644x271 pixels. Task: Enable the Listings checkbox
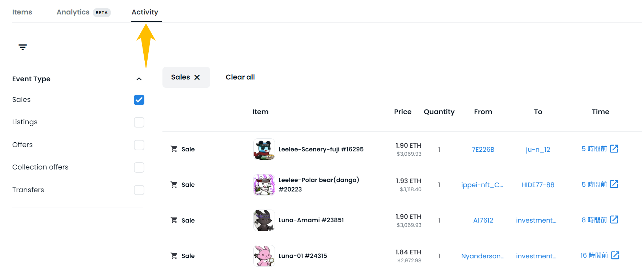click(139, 122)
